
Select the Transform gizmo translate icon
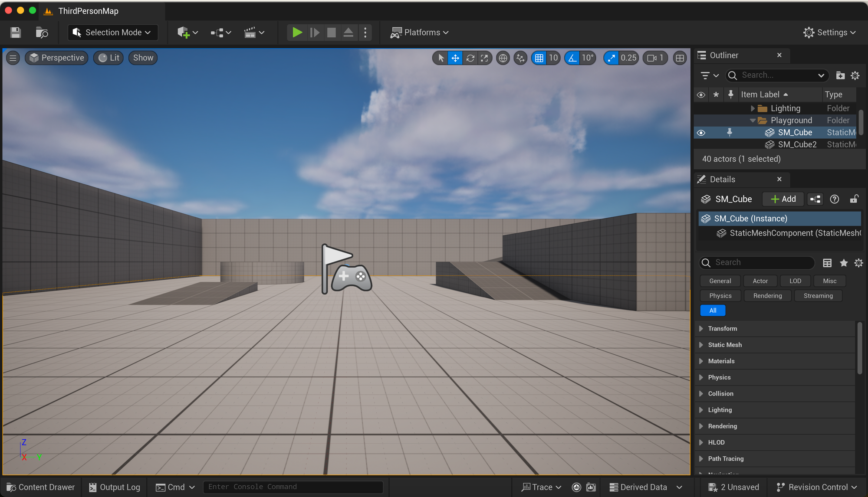coord(454,58)
